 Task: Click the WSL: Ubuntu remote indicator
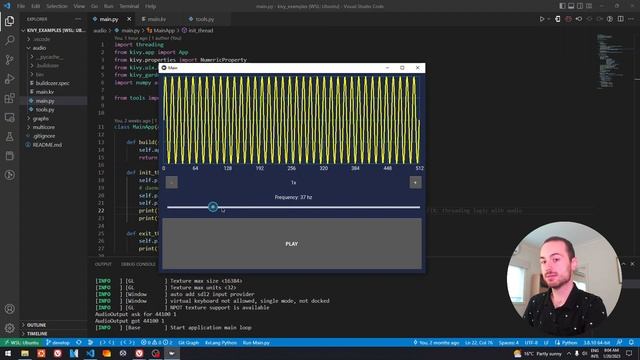pyautogui.click(x=22, y=342)
